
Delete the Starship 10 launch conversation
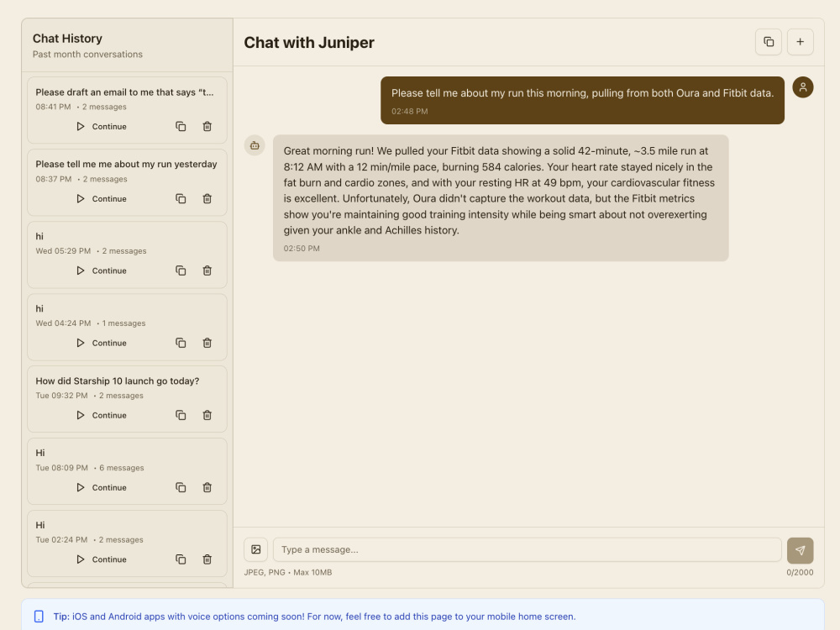click(207, 415)
